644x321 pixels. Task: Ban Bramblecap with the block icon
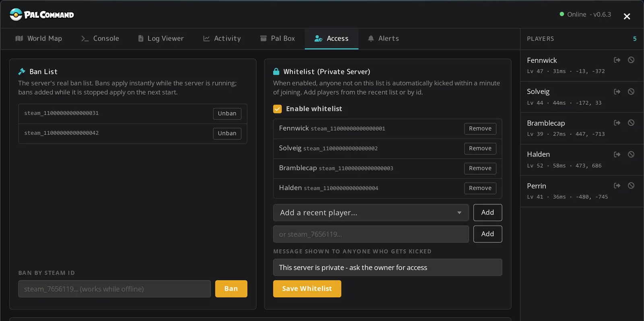[x=631, y=123]
